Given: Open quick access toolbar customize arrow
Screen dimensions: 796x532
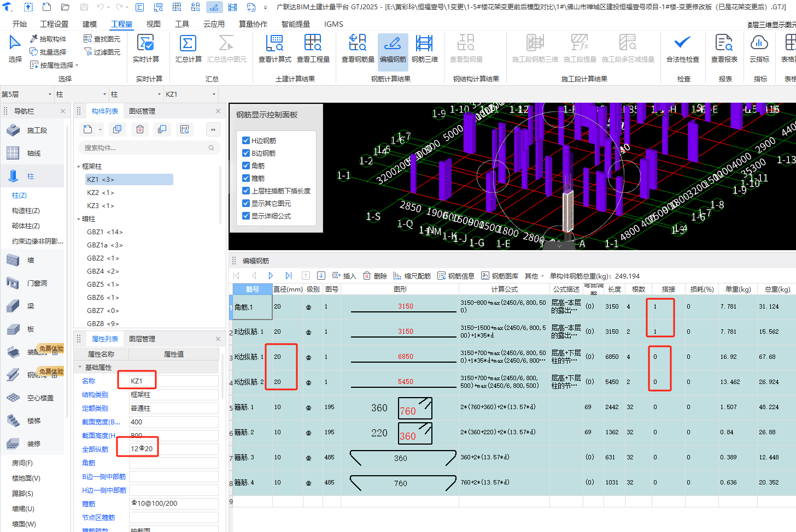Looking at the screenshot, I should click(x=266, y=7).
